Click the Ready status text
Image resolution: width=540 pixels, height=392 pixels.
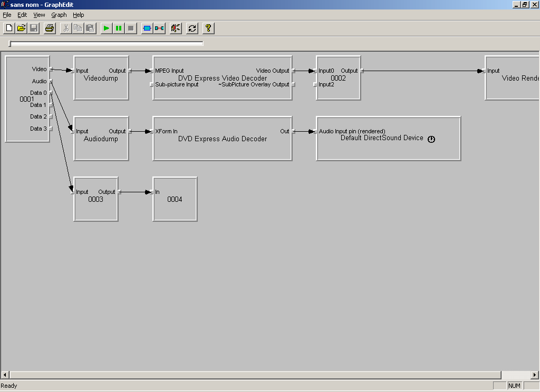[x=9, y=386]
